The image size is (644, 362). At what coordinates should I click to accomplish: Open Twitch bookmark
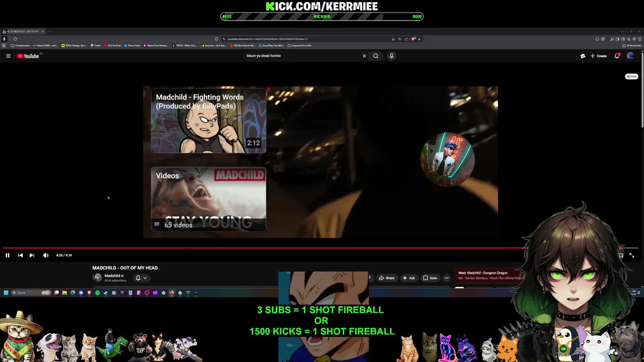pyautogui.click(x=96, y=45)
